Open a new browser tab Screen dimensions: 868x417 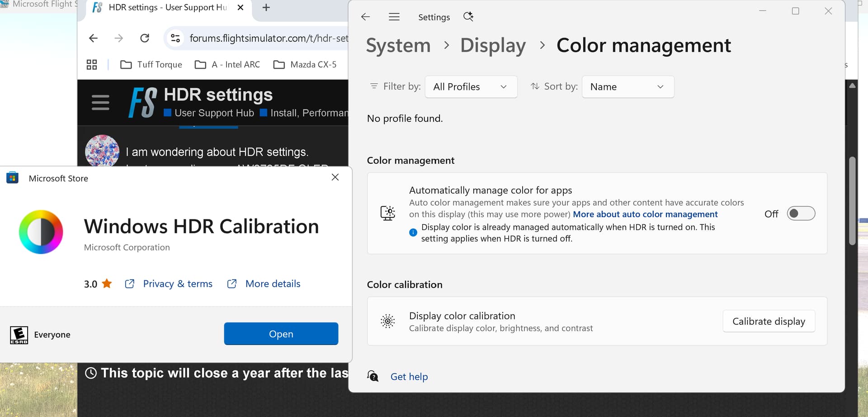266,7
